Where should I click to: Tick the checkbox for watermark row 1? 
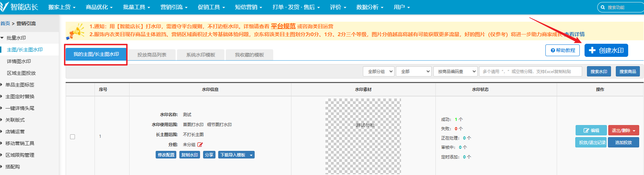tap(73, 137)
